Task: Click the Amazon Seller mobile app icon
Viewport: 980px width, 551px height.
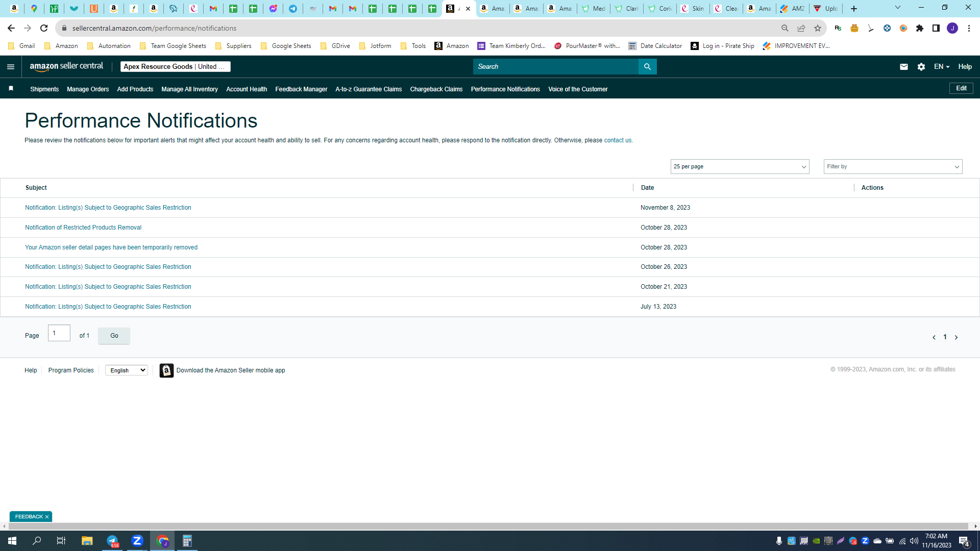Action: [166, 370]
